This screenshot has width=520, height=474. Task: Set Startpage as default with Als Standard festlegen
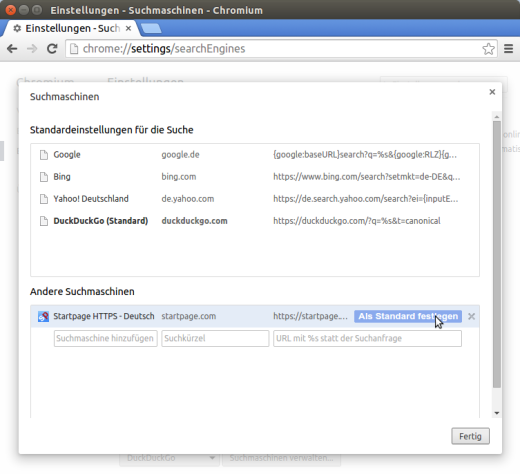tap(408, 316)
